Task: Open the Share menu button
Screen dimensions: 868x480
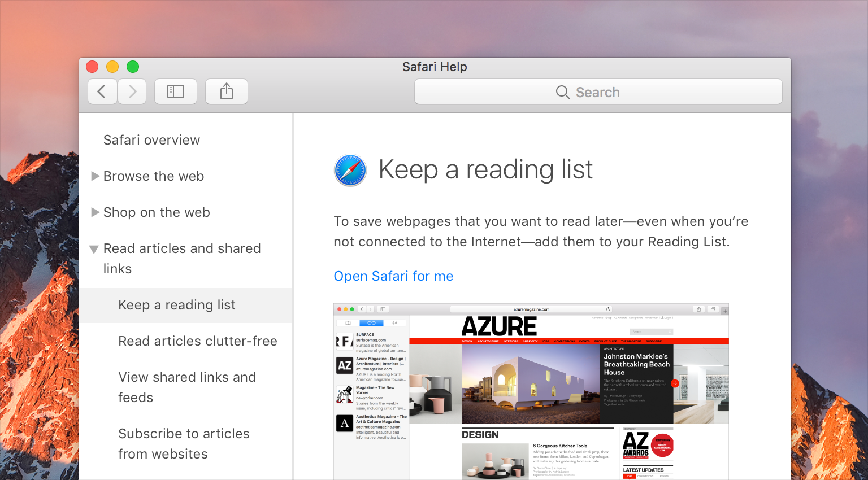Action: click(x=227, y=91)
